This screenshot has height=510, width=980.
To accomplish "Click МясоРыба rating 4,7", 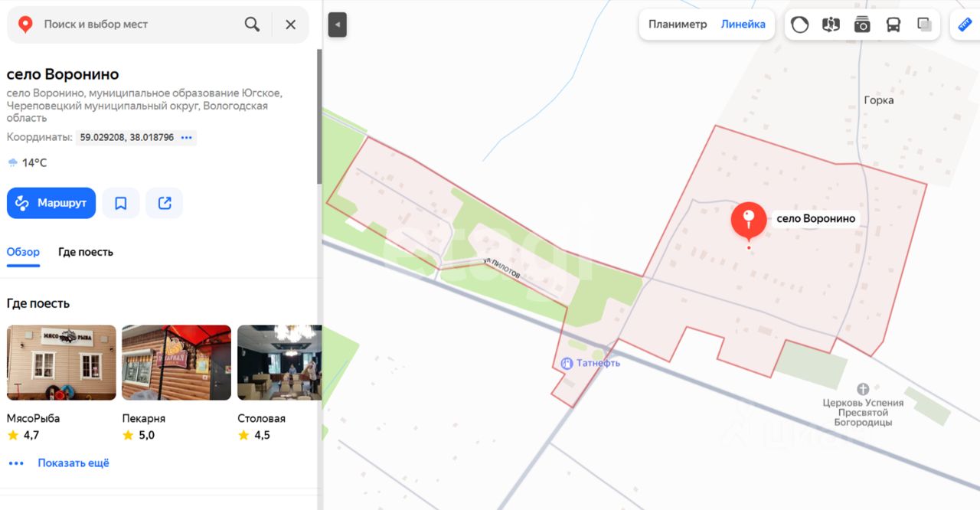I will [23, 435].
